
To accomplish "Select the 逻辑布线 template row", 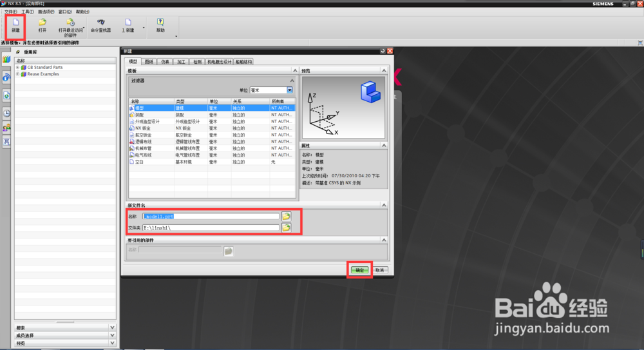I will coord(212,141).
